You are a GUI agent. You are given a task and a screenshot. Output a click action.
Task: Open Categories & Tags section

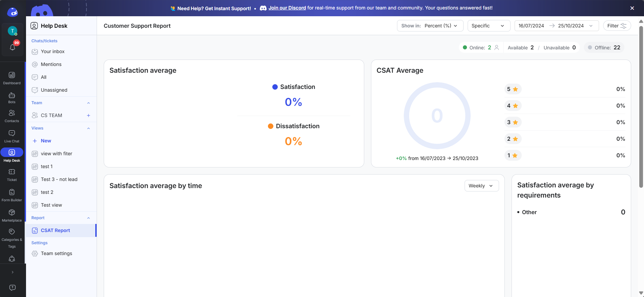pos(12,232)
